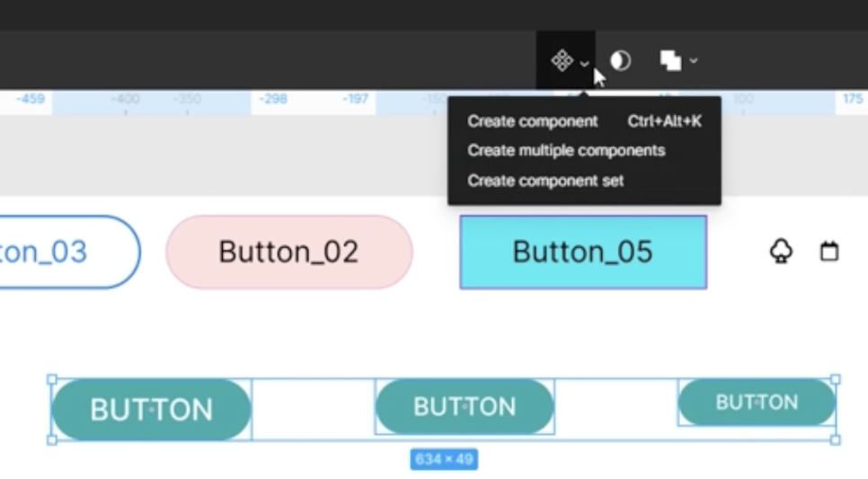
Task: Select the pink Button_02 element
Action: click(289, 252)
